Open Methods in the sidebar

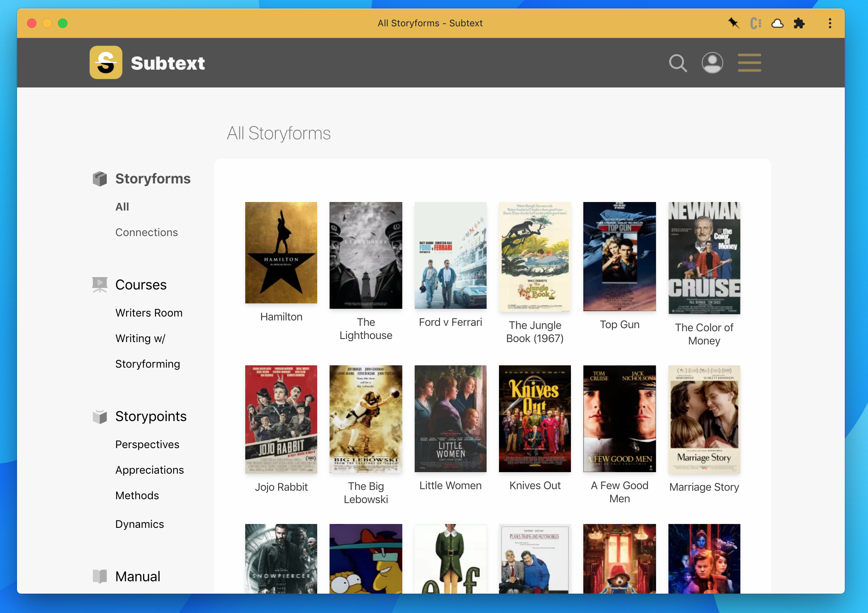pyautogui.click(x=137, y=495)
